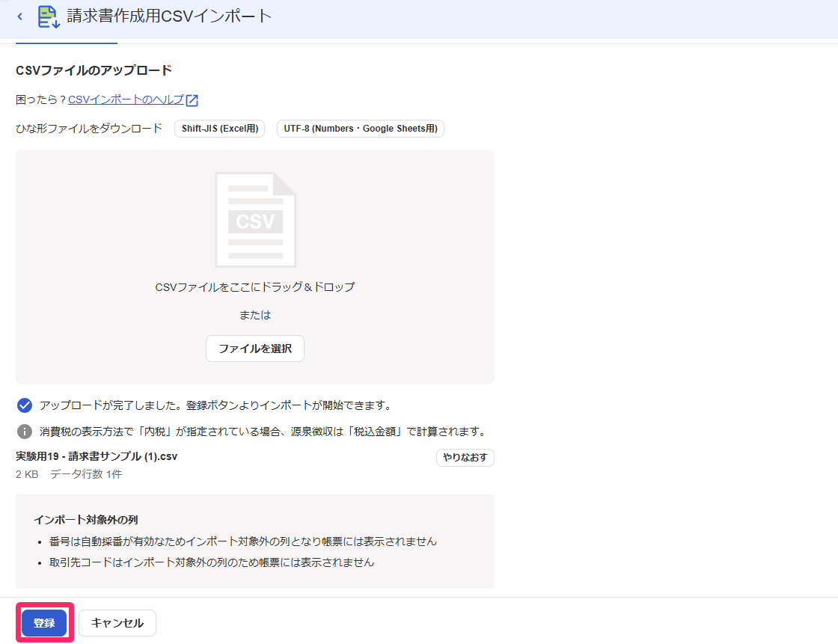Click the gray info icon beside tax notice

pyautogui.click(x=25, y=432)
